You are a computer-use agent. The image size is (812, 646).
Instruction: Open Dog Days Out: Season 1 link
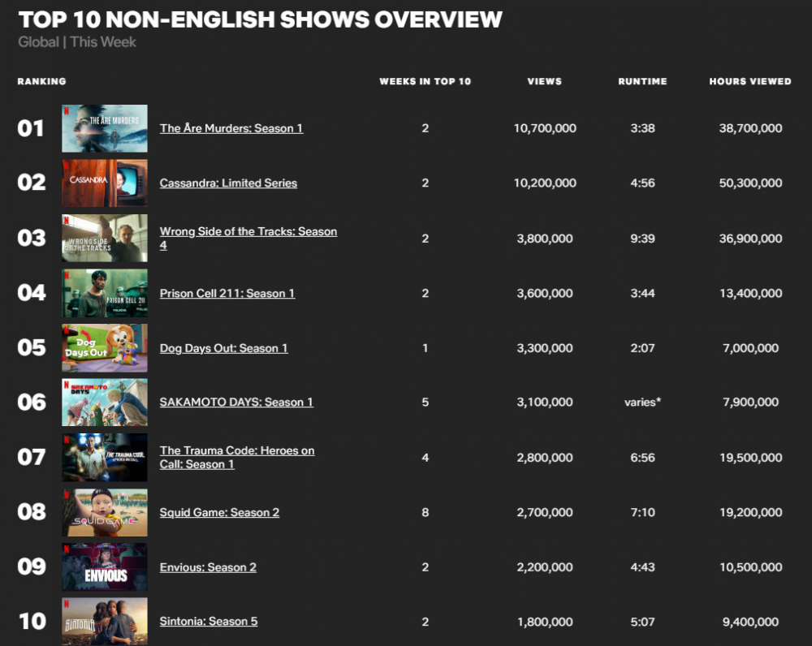223,348
